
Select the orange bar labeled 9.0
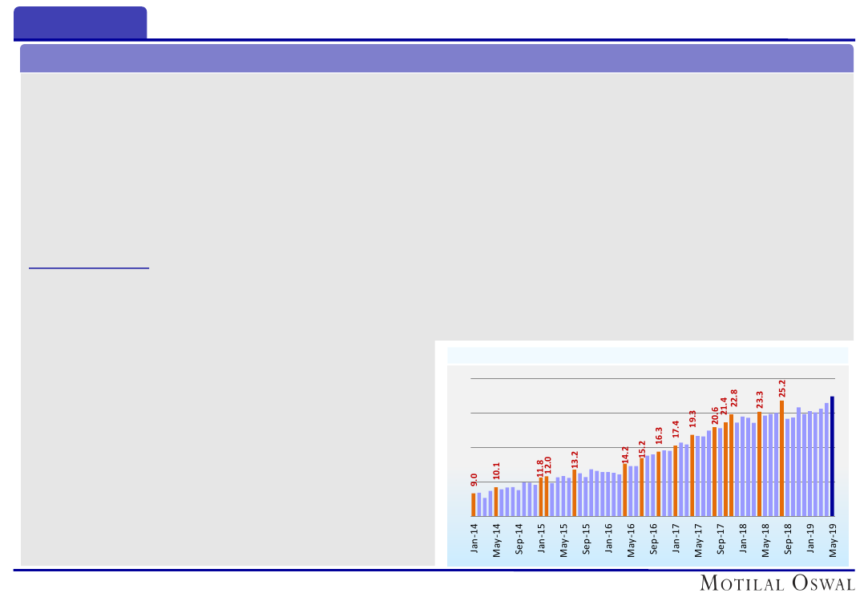[474, 504]
